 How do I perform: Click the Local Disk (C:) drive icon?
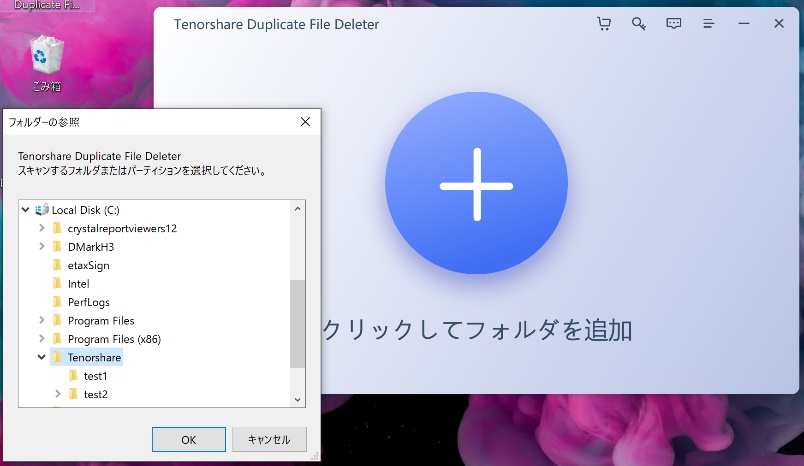tap(42, 210)
